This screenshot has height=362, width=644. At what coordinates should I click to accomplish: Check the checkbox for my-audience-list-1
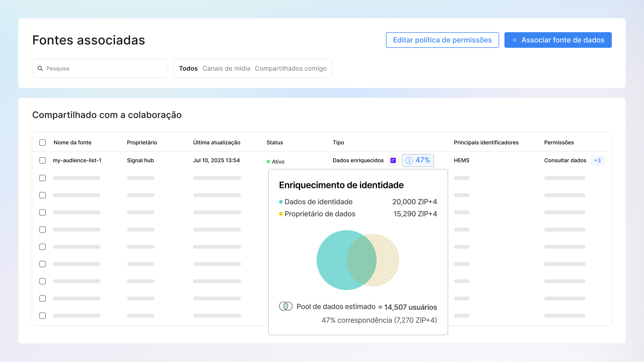click(42, 160)
